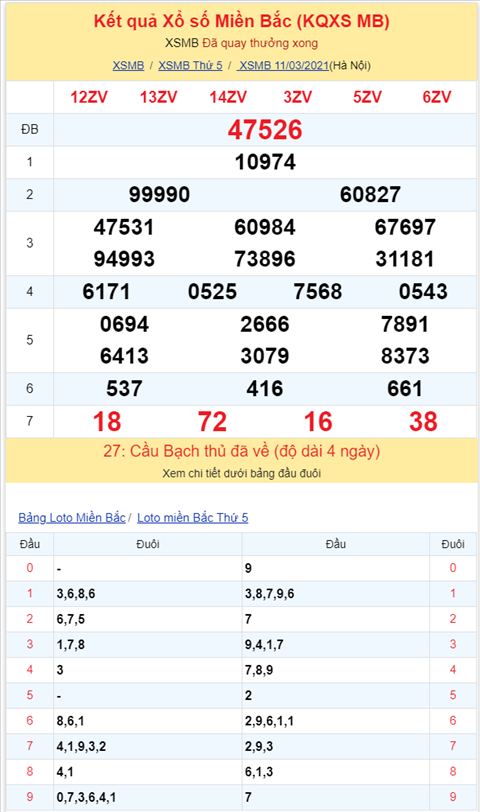This screenshot has height=812, width=480.
Task: Click Xem chi tiết dưới bảng đầu đuôi
Action: point(241,473)
